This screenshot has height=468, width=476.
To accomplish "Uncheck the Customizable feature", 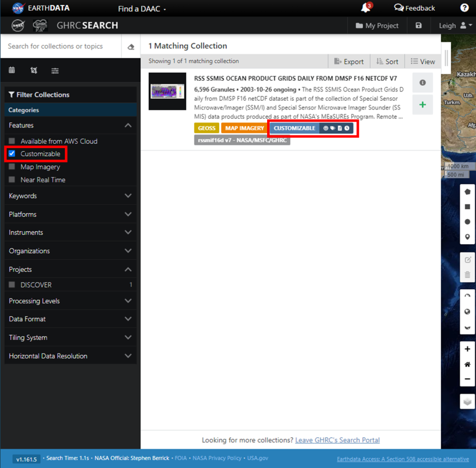I will [12, 154].
